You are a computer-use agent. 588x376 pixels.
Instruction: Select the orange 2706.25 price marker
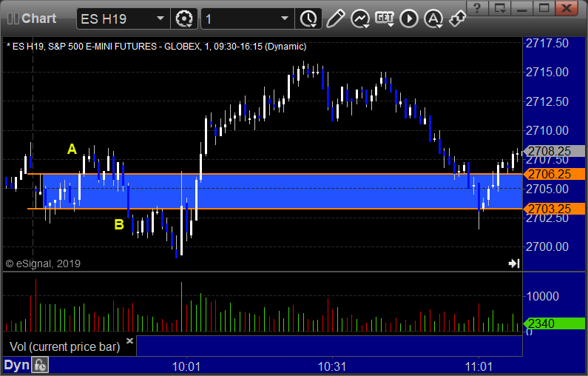[554, 174]
